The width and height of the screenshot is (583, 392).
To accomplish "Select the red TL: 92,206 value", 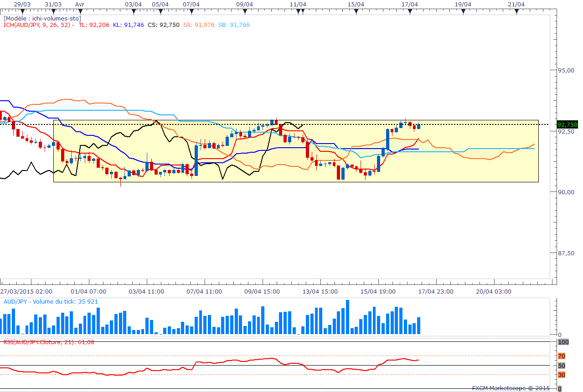I will click(x=94, y=25).
